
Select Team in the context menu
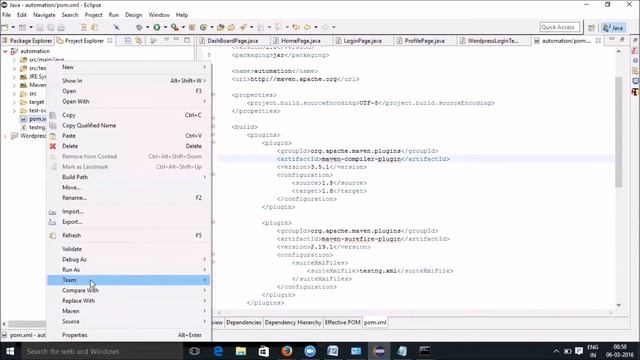(129, 280)
